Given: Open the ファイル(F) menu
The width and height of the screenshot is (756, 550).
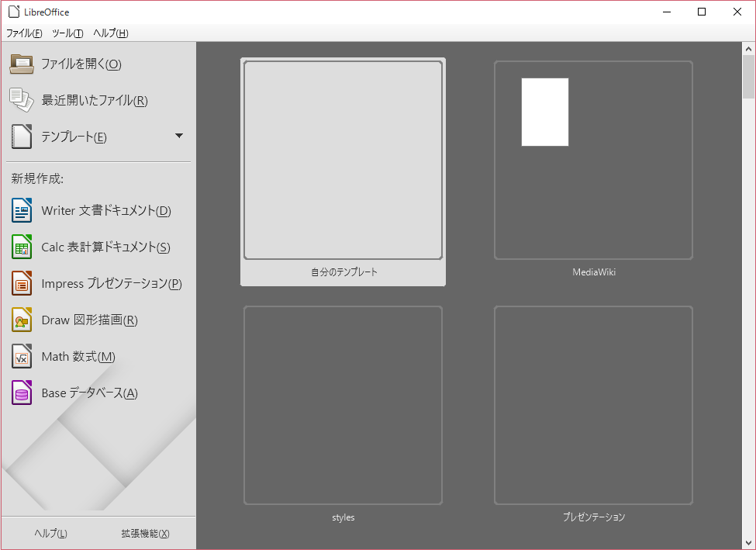Looking at the screenshot, I should pos(24,33).
